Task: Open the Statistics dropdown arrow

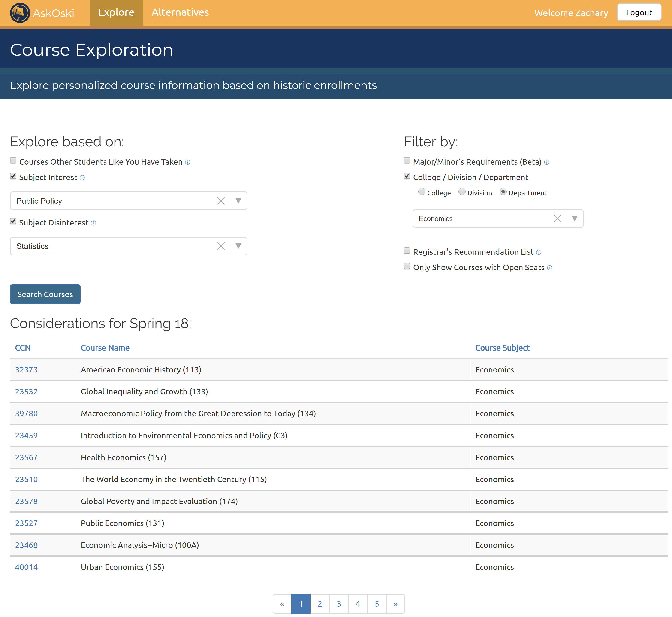Action: (x=238, y=246)
